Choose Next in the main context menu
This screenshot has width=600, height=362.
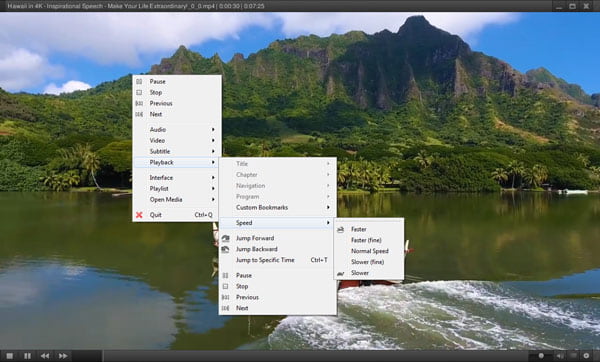point(177,114)
